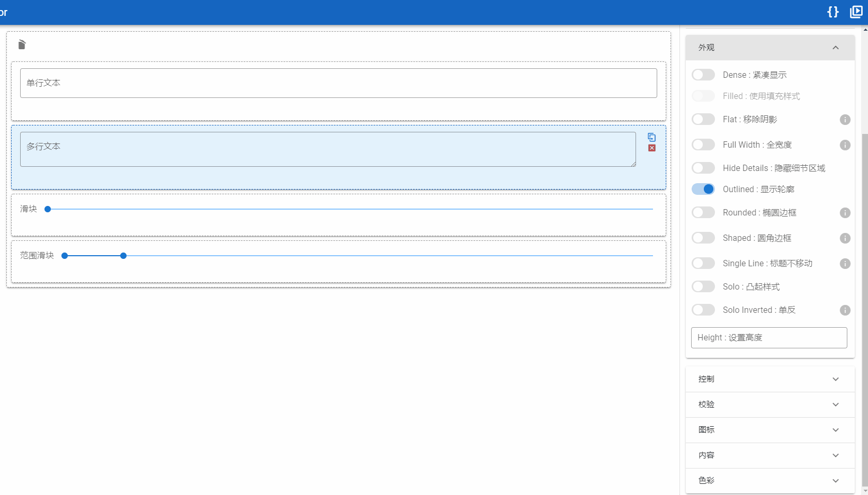Viewport: 868px width, 495px height.
Task: Expand the 控制 panel
Action: point(770,379)
